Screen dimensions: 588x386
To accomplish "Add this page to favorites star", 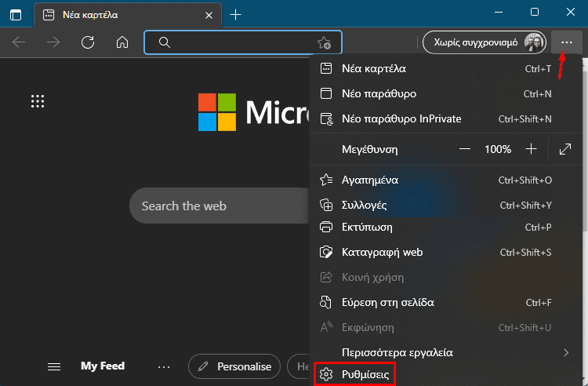I will click(x=324, y=43).
